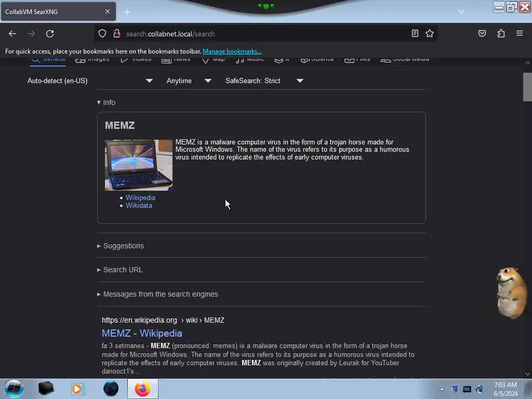This screenshot has width=532, height=399.
Task: Close the CollabVM SearXNG tab
Action: (107, 11)
